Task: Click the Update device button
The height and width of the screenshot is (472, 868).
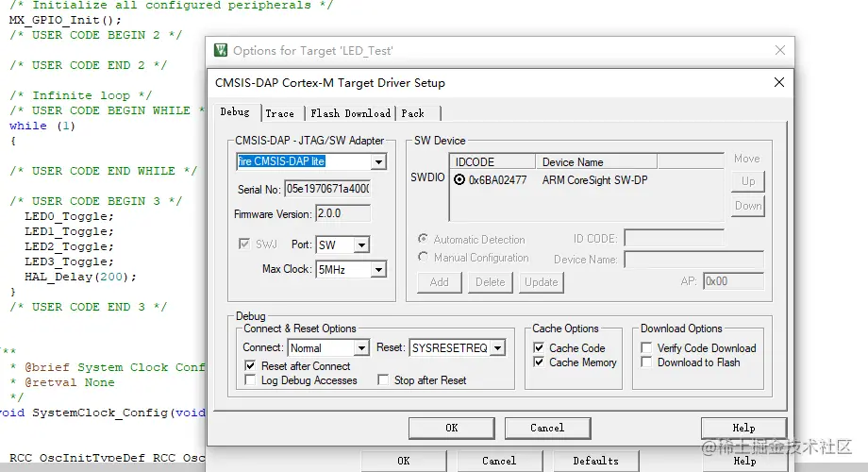Action: [x=542, y=282]
